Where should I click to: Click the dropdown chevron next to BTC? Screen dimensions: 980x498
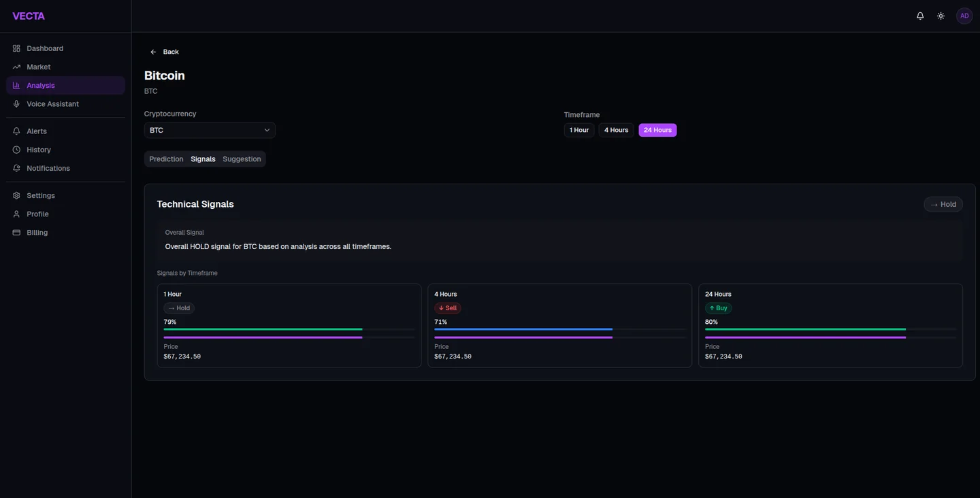(x=267, y=130)
